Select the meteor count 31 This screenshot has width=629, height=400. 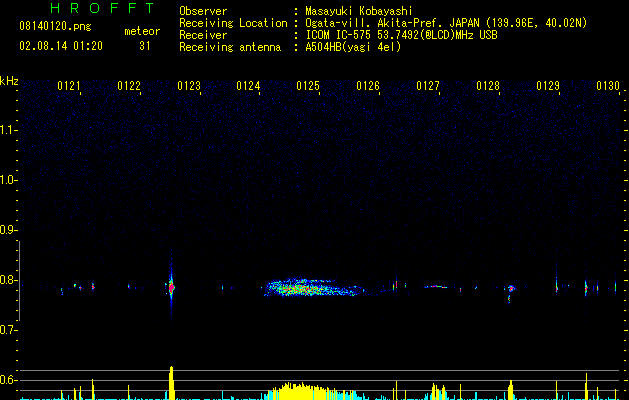tap(145, 46)
